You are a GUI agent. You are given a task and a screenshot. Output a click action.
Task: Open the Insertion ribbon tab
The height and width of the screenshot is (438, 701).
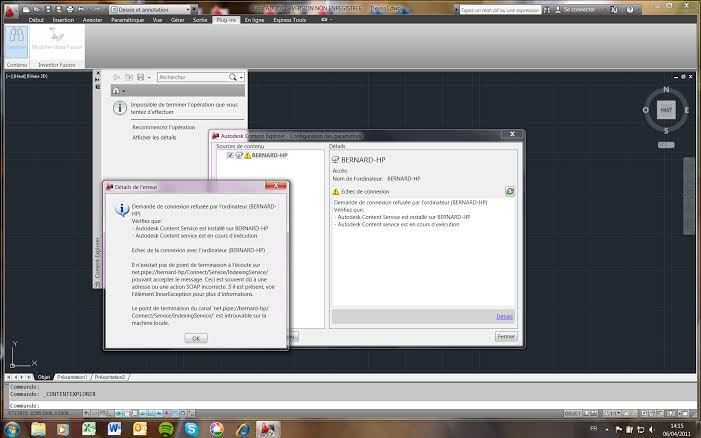click(x=63, y=20)
